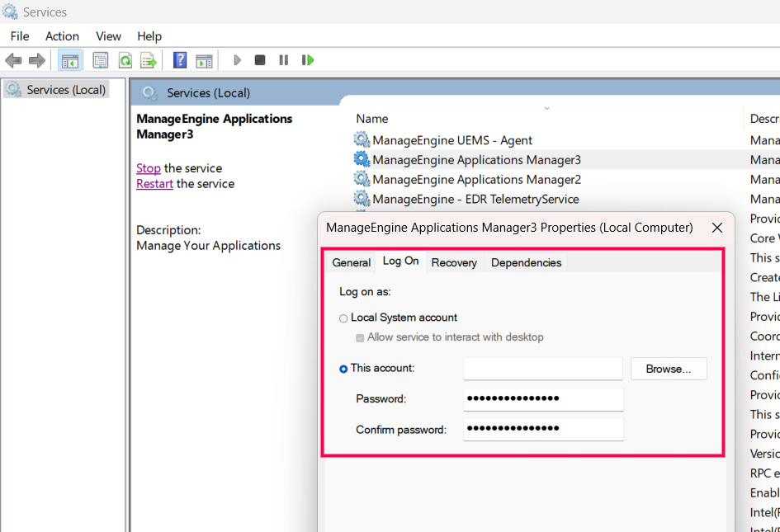Click the Restart the service link
This screenshot has width=780, height=532.
tap(154, 184)
